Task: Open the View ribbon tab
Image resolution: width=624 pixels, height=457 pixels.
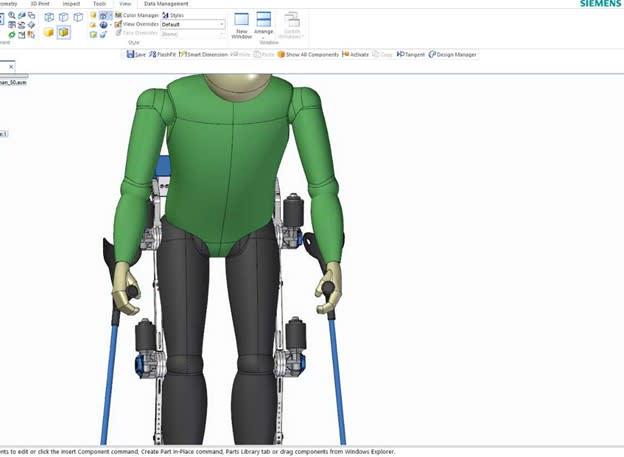Action: (125, 4)
